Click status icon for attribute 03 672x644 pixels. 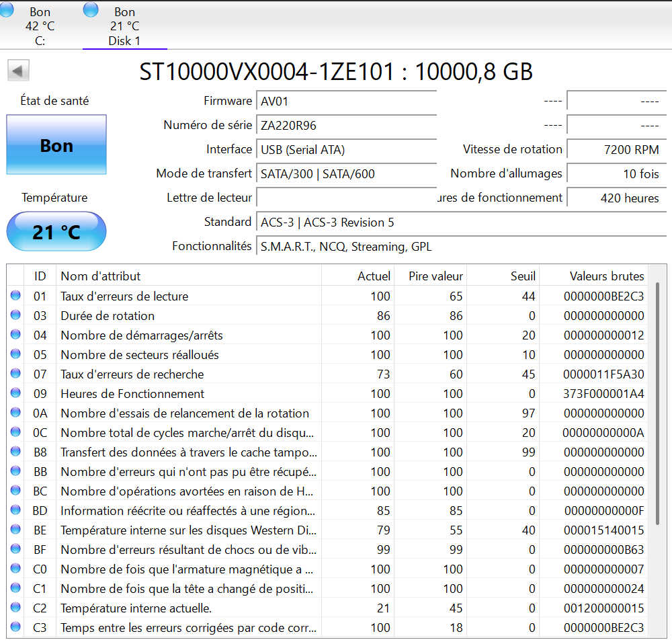(15, 315)
